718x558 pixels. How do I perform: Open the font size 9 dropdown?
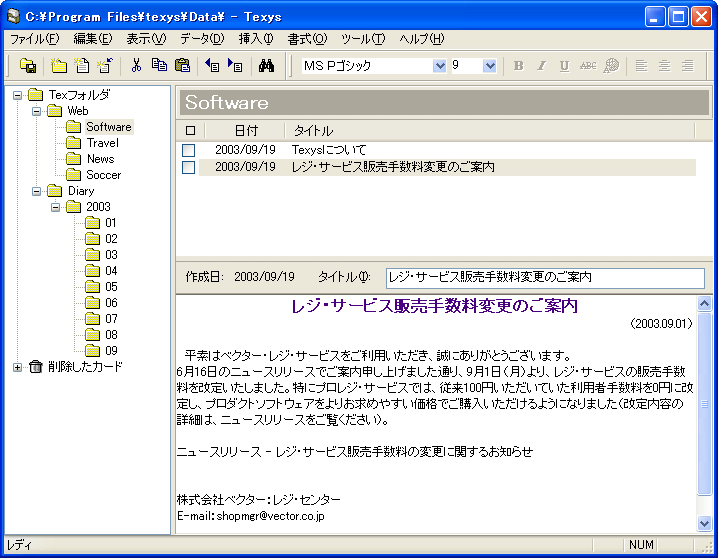pos(490,66)
